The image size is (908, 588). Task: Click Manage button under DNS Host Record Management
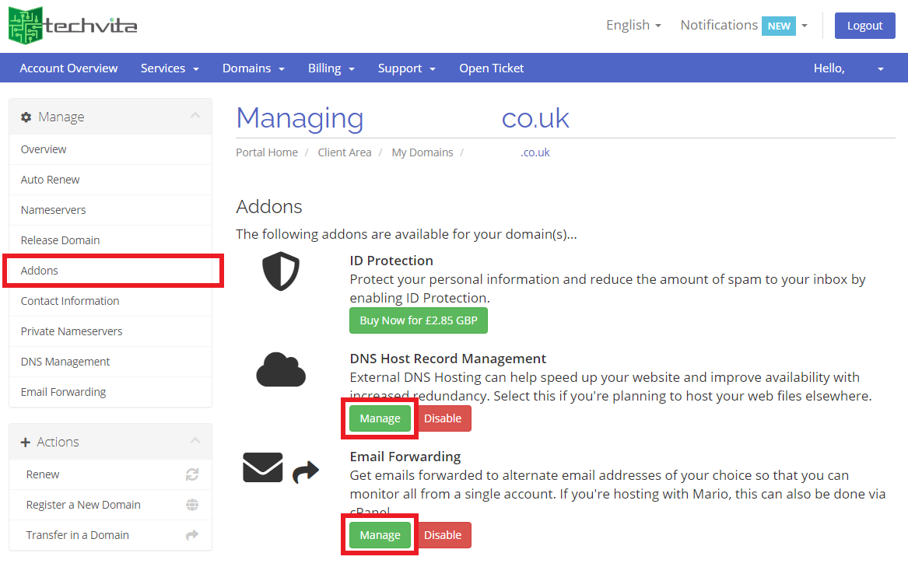380,418
